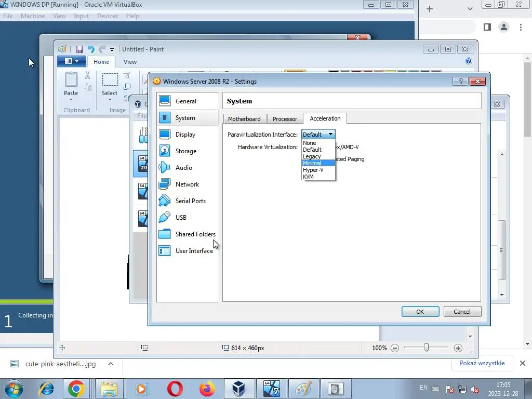Click the Save icon in Paint's quick access toolbar
This screenshot has height=399, width=532.
[x=79, y=49]
